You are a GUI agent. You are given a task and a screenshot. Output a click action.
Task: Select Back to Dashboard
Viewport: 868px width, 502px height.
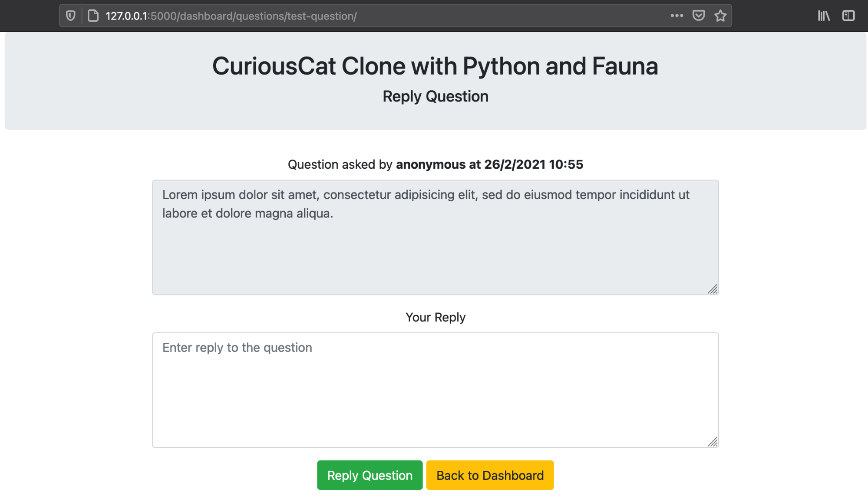click(490, 475)
